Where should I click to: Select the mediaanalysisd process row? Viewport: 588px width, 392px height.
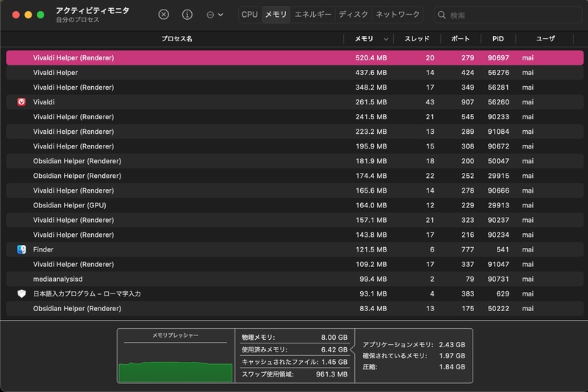point(295,279)
